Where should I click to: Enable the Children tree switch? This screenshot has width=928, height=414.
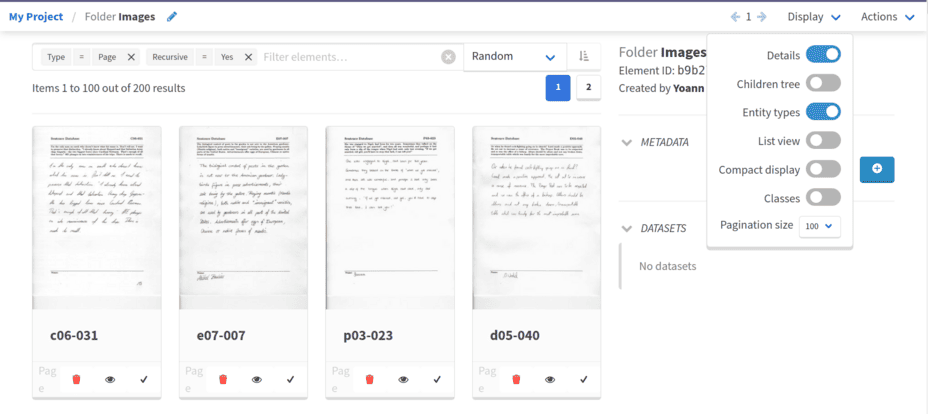click(x=823, y=83)
